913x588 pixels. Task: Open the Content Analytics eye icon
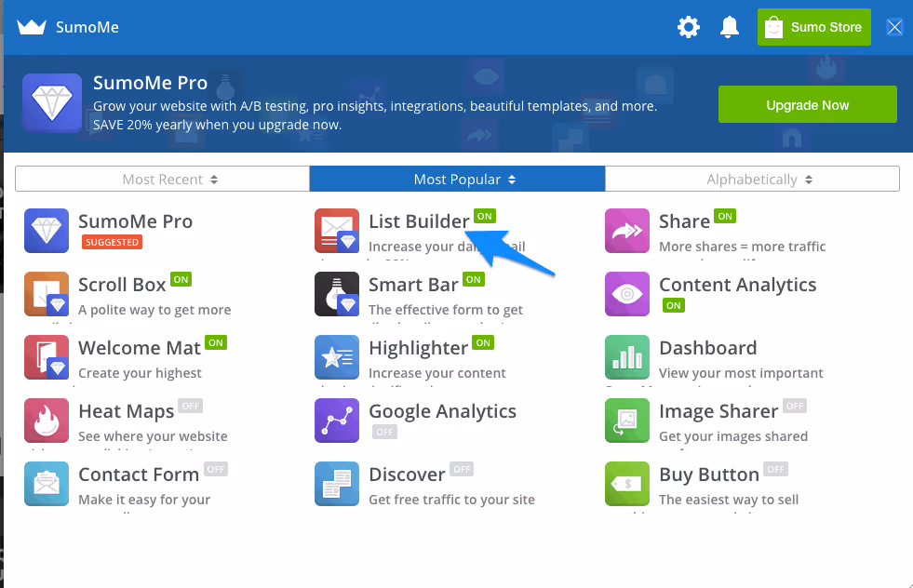(x=626, y=293)
